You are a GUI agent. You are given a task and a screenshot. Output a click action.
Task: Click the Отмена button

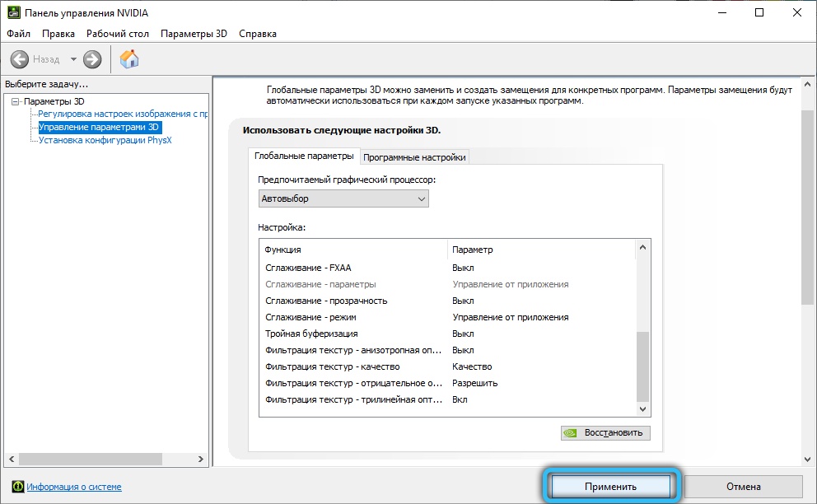tap(743, 487)
